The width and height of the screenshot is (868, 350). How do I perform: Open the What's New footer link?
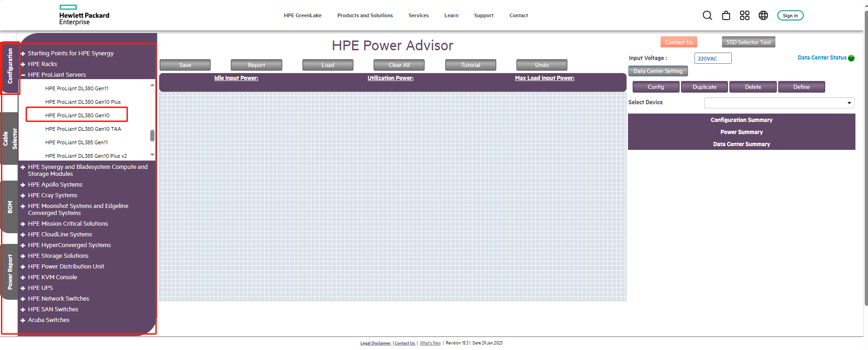[430, 343]
